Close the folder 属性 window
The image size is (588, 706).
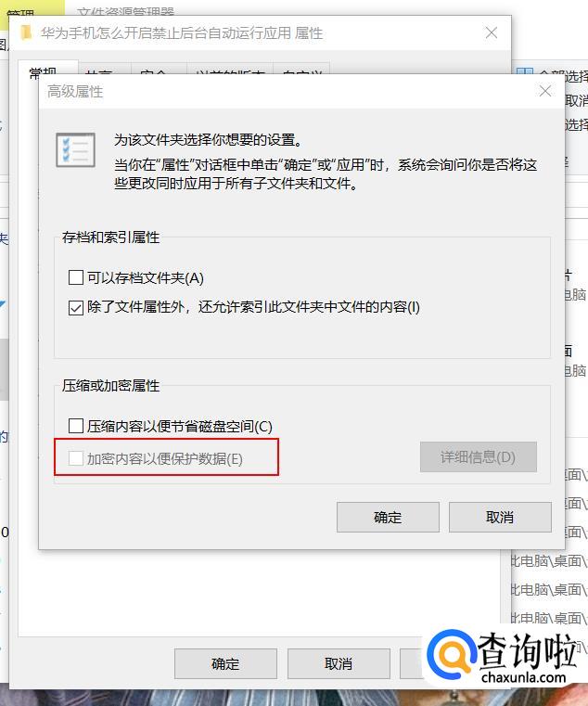pos(492,32)
